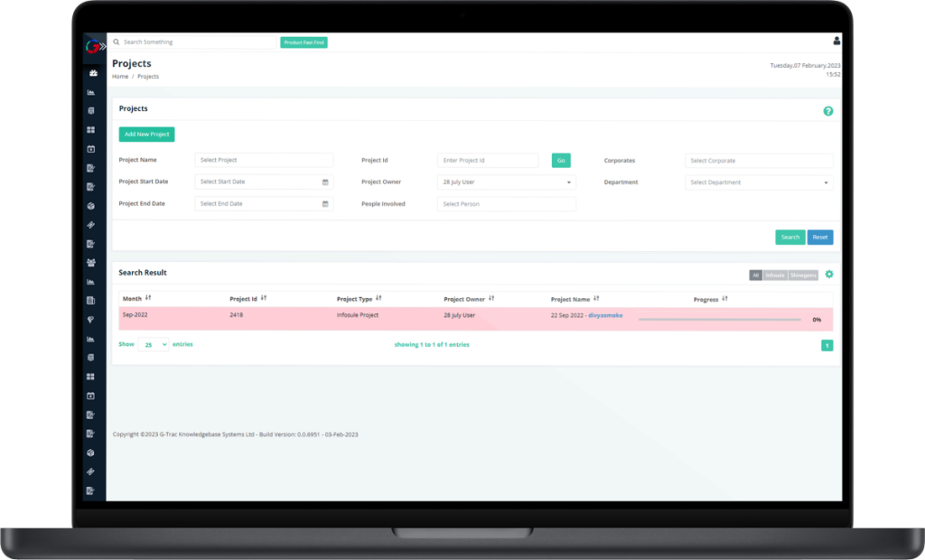
Task: Open the user profile icon at top right
Action: [836, 41]
